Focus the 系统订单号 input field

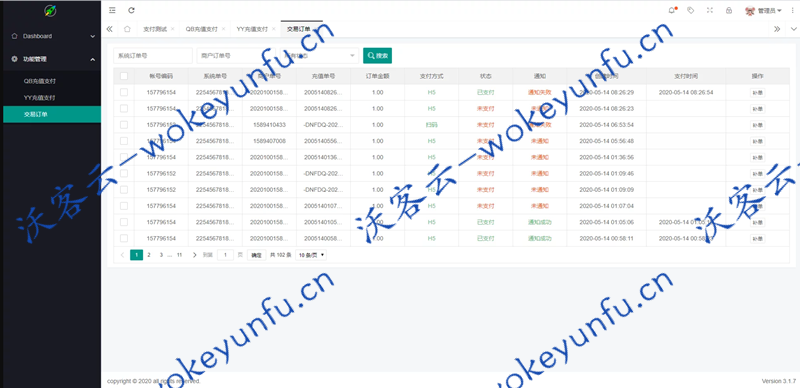(x=153, y=56)
